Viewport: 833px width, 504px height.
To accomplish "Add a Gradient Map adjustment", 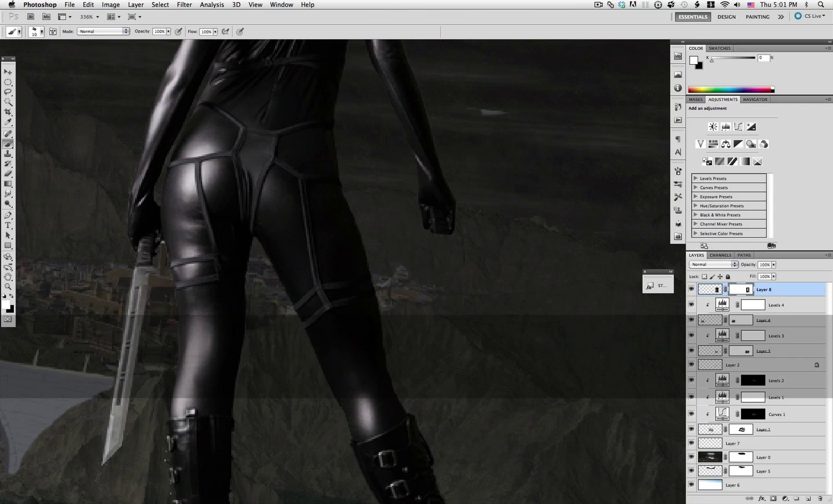I will coord(745,161).
